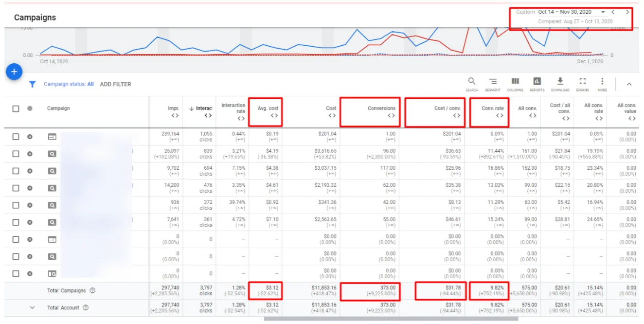Open the More options menu
This screenshot has width=644, height=324.
click(602, 83)
